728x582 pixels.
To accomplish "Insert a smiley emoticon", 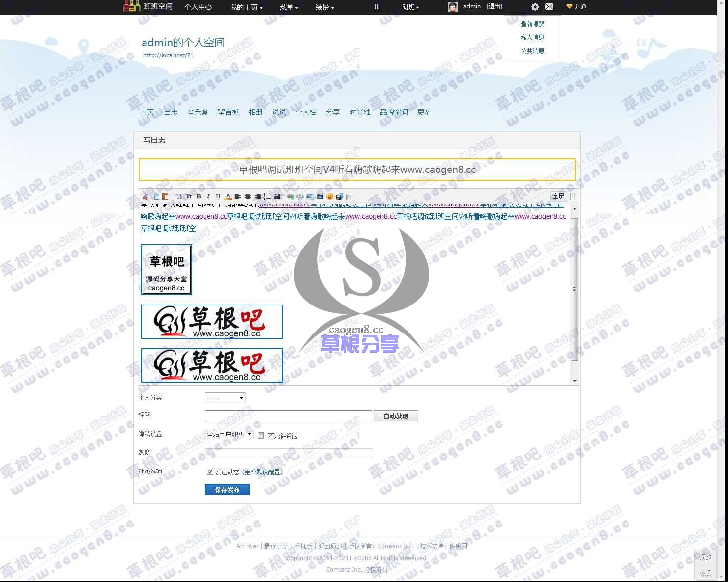I will [330, 196].
